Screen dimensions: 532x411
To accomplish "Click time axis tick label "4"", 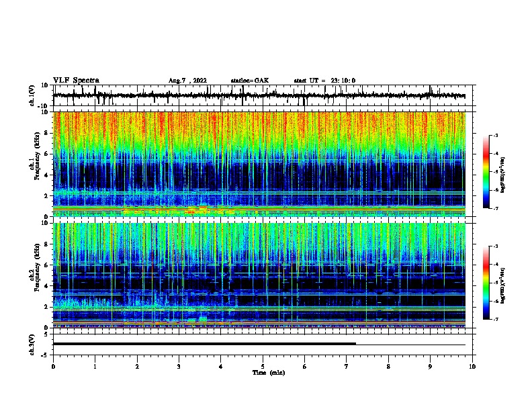I will [x=221, y=367].
